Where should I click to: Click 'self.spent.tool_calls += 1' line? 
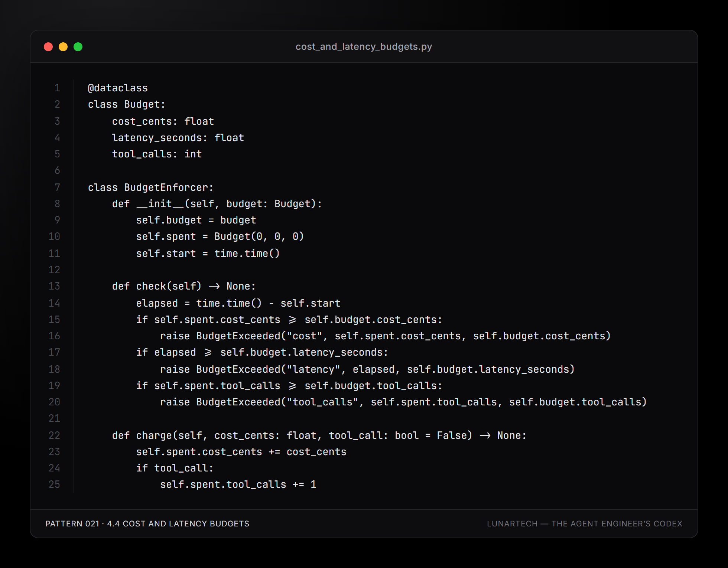pyautogui.click(x=238, y=484)
